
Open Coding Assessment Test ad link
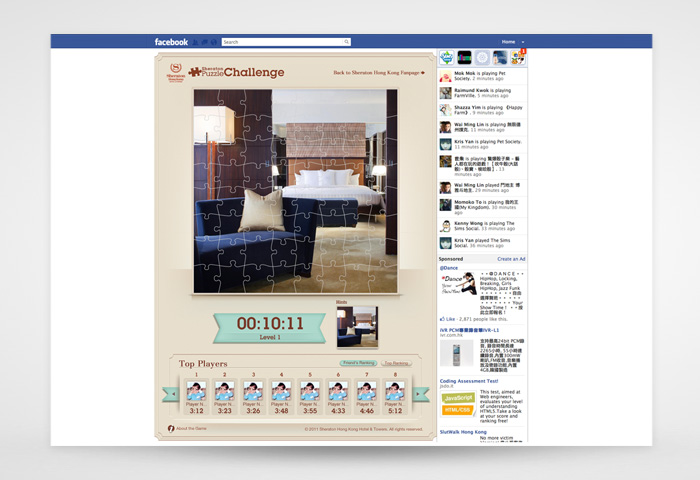(x=469, y=381)
